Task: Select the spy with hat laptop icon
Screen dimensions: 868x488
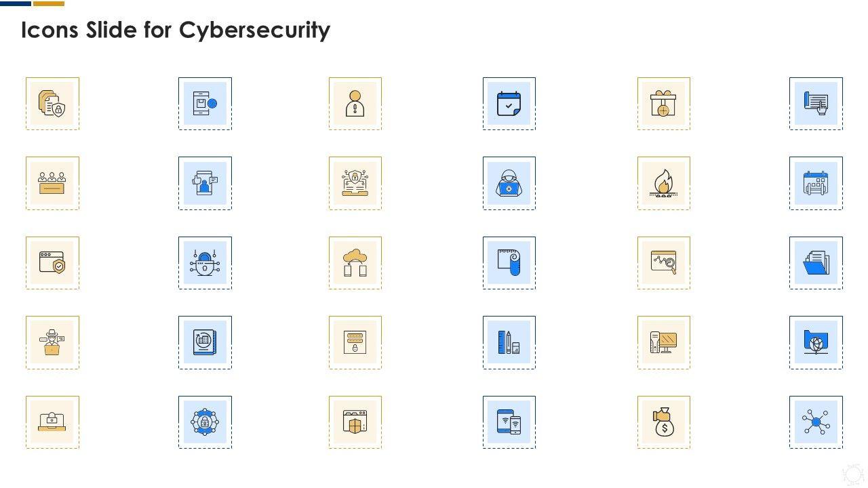Action: tap(52, 342)
